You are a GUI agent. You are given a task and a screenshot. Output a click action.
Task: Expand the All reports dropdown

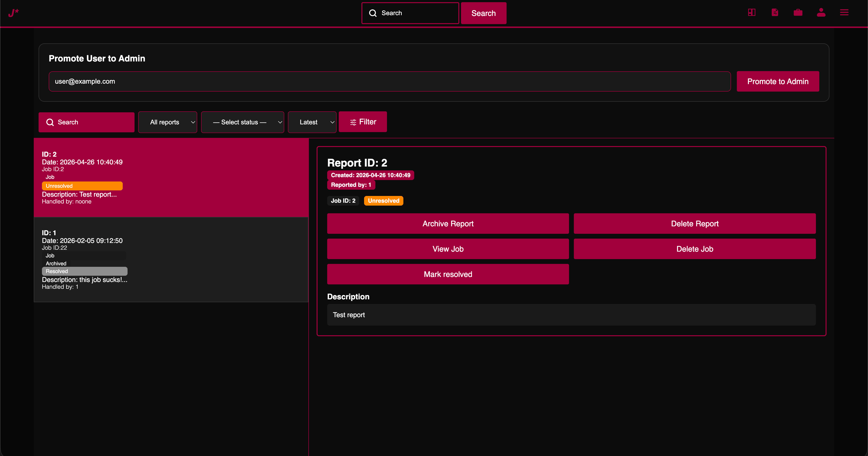(x=168, y=122)
